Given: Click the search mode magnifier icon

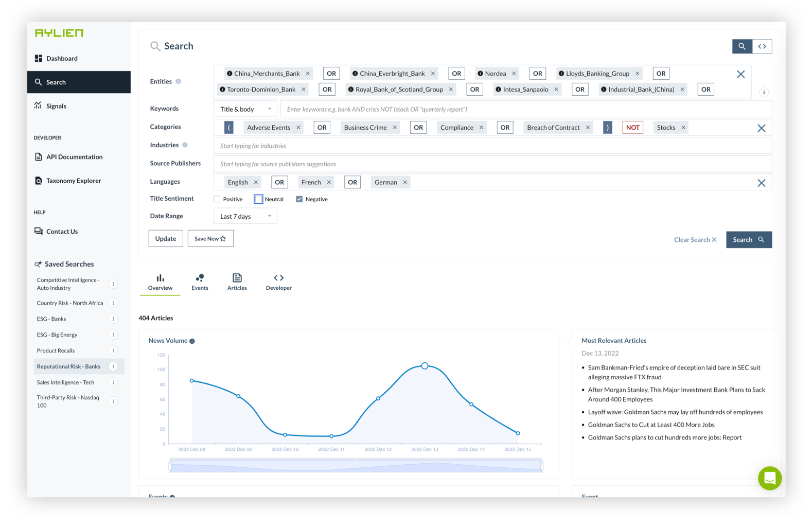Looking at the screenshot, I should point(742,46).
